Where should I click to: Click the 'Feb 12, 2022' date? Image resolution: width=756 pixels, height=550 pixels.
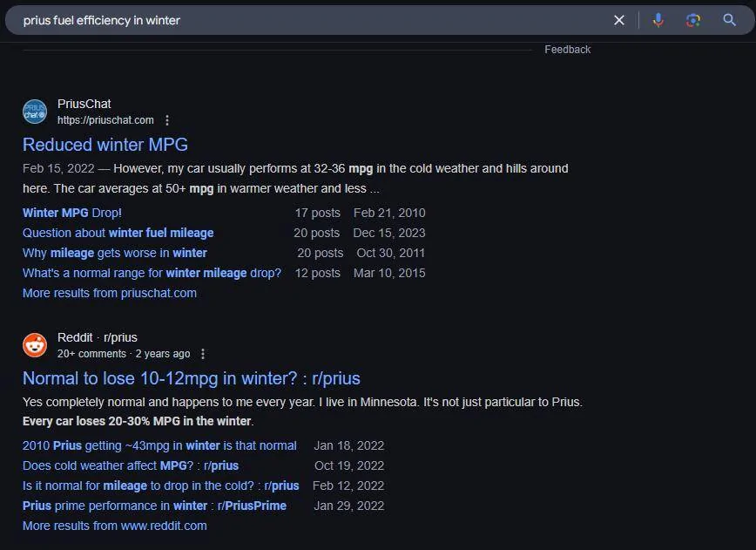[x=348, y=485]
